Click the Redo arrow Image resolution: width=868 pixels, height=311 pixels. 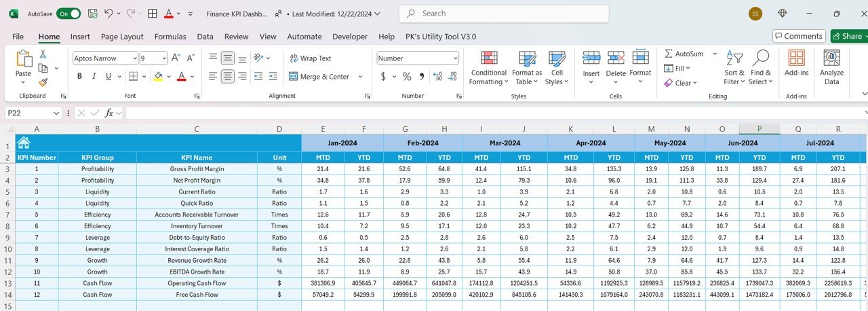[131, 14]
